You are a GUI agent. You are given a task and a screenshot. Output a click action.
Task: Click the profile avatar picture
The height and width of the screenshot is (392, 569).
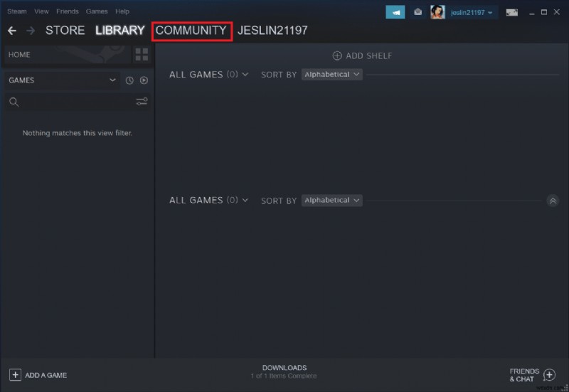click(x=437, y=12)
